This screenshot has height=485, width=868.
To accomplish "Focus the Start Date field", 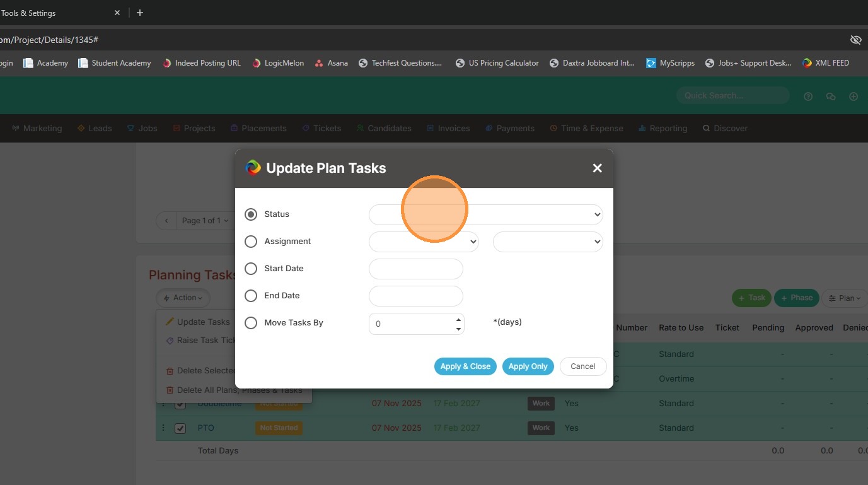I will (x=416, y=269).
